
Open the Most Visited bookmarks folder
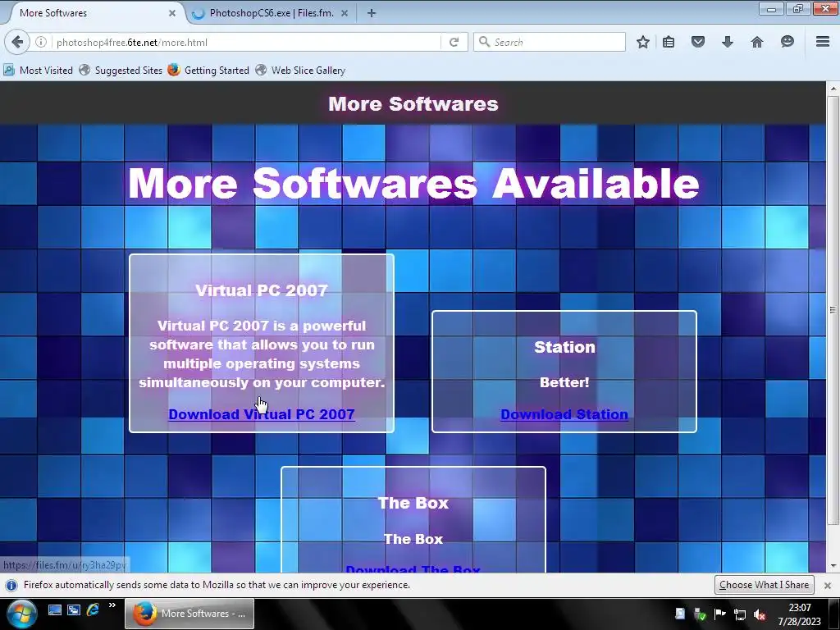coord(38,71)
